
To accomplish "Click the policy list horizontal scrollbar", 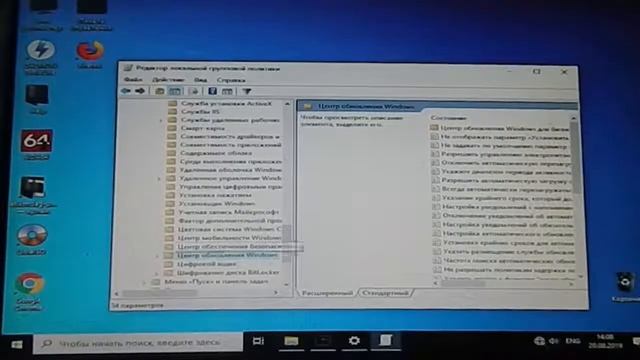I will pyautogui.click(x=463, y=283).
